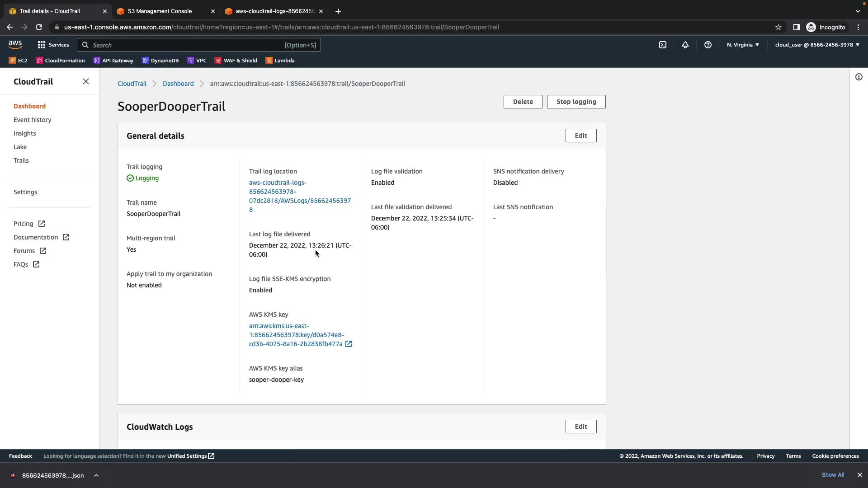Image resolution: width=868 pixels, height=488 pixels.
Task: Open the Lambda bookmark shortcut
Action: (280, 61)
